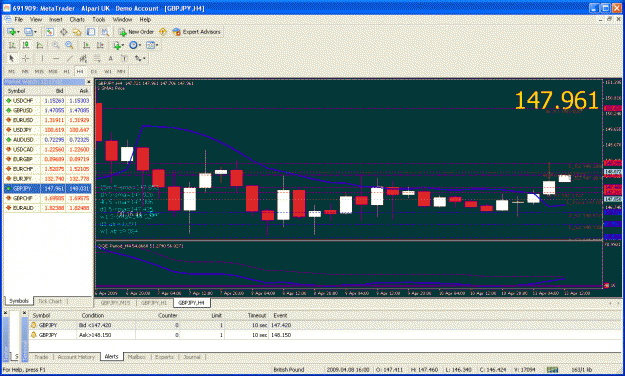Switch chart to Bar Chart mode

pyautogui.click(x=12, y=45)
